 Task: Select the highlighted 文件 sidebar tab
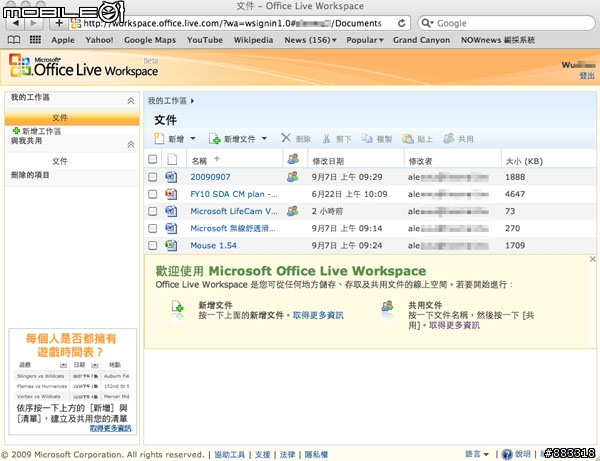click(x=72, y=118)
